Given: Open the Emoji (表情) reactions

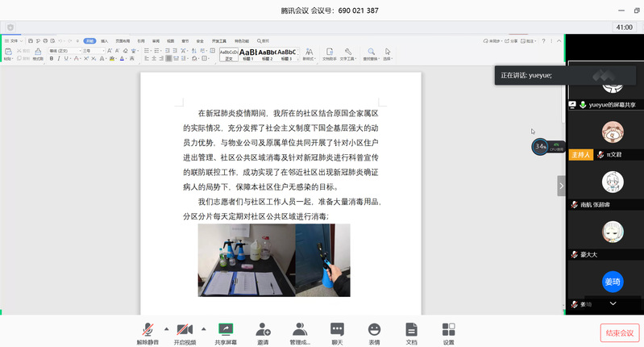Looking at the screenshot, I should tap(374, 332).
